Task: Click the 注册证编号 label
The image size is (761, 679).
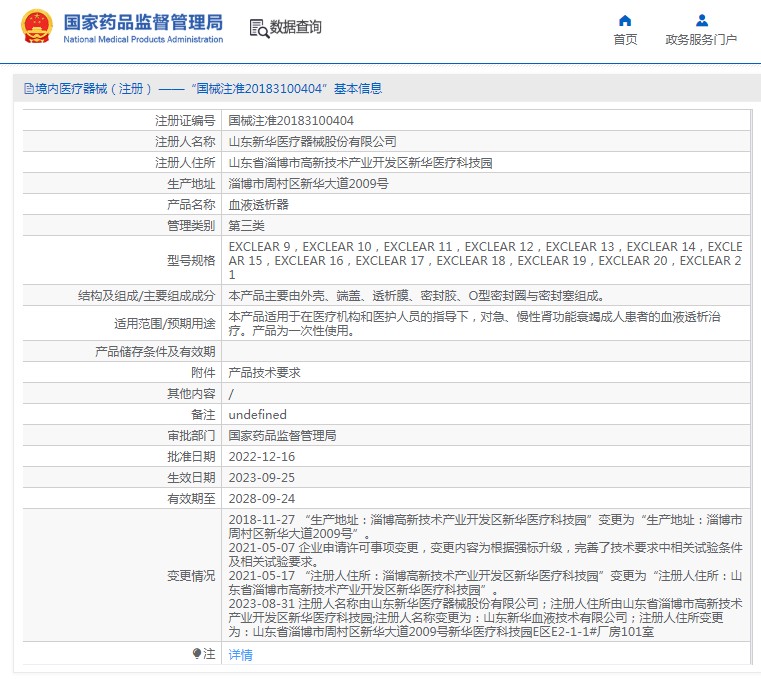Action: tap(185, 120)
